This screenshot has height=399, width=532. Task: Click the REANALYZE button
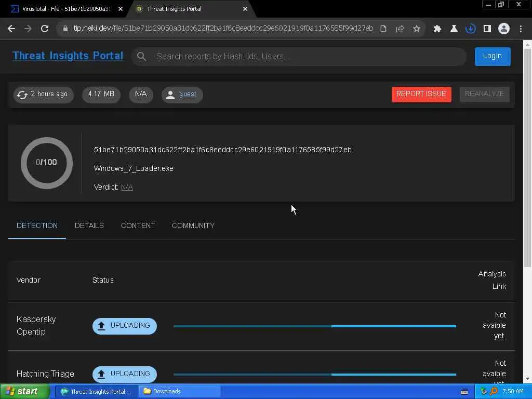click(485, 94)
